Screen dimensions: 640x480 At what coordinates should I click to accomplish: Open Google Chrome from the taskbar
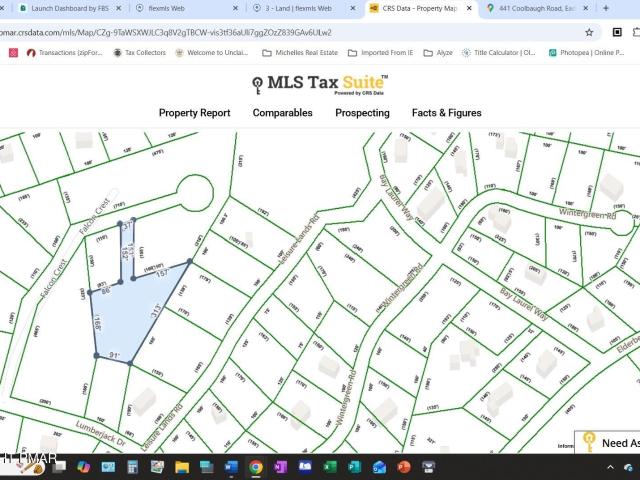click(256, 467)
